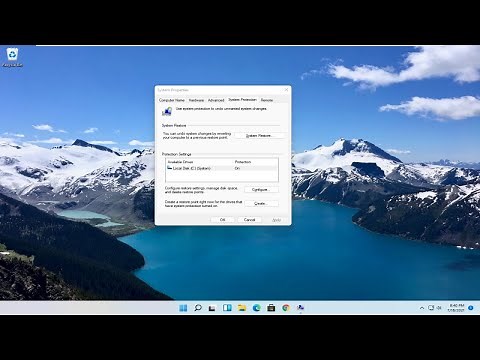This screenshot has height=360, width=480.
Task: Open volume control in system tray
Action: pyautogui.click(x=439, y=308)
